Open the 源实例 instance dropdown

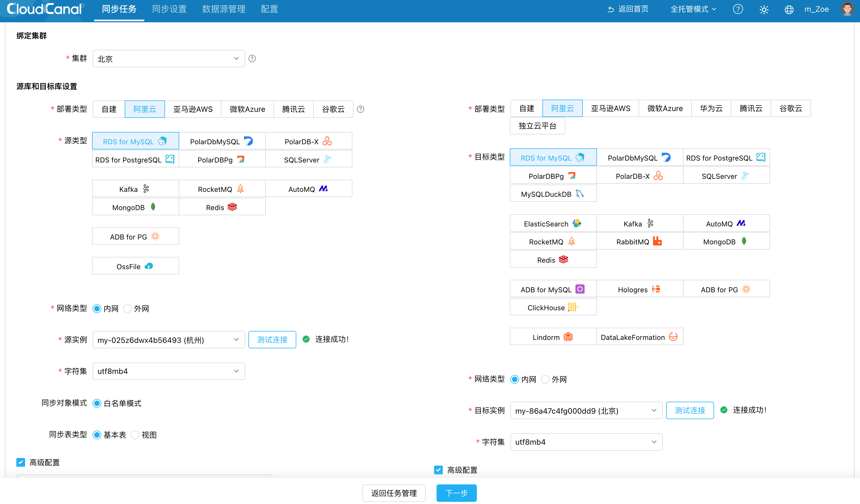pyautogui.click(x=169, y=340)
